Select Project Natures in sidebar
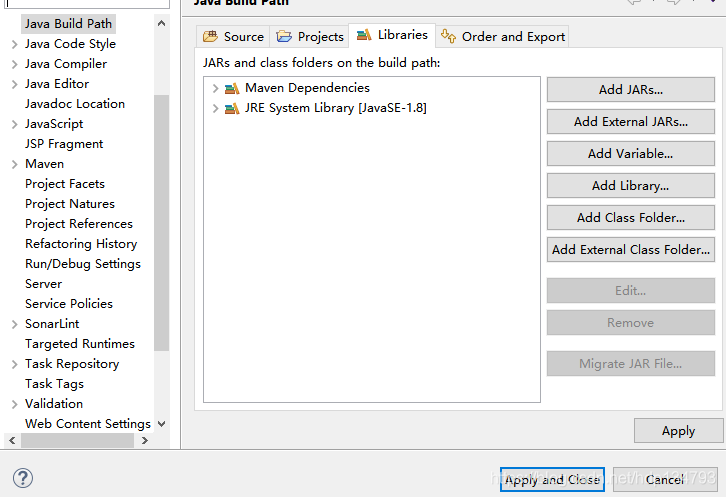726x497 pixels. 70,204
